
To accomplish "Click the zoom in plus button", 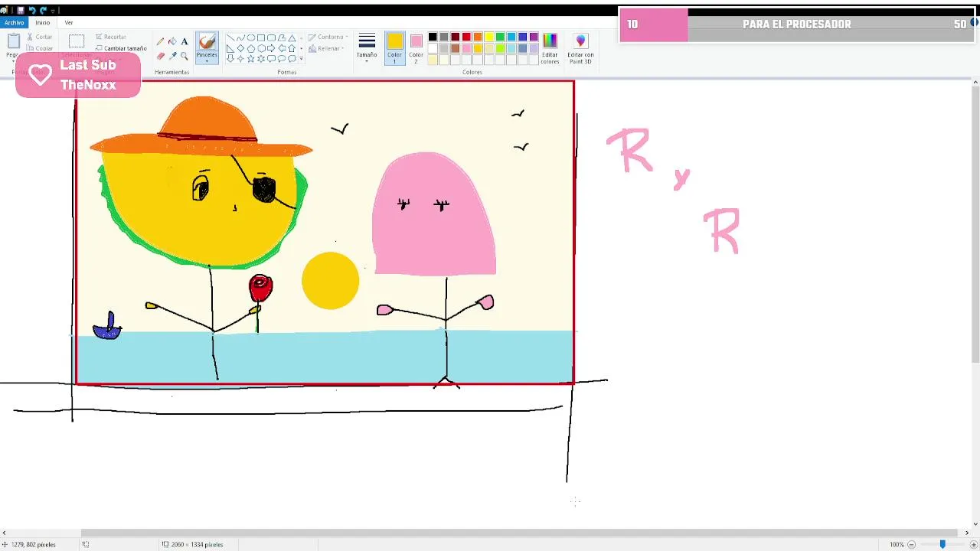I will point(973,544).
